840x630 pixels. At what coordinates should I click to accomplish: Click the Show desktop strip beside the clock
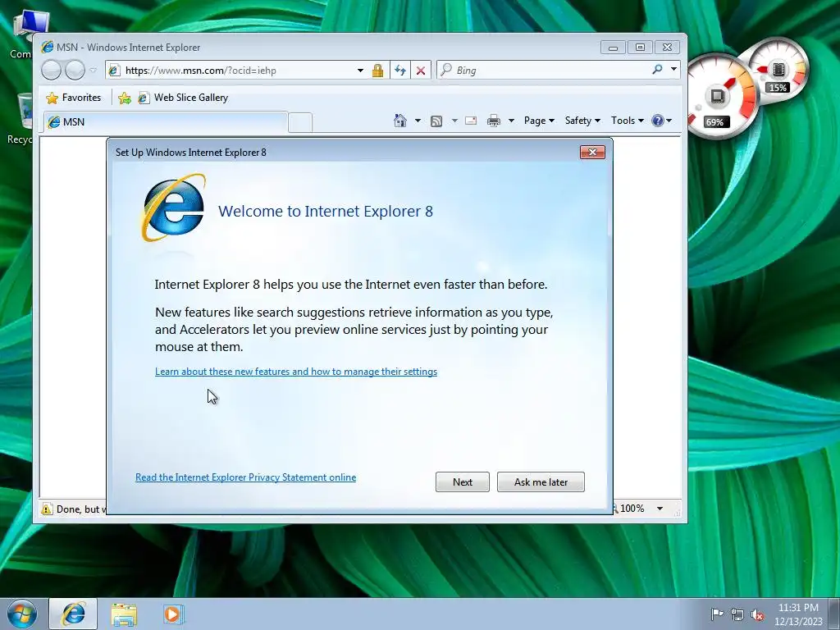pyautogui.click(x=834, y=614)
